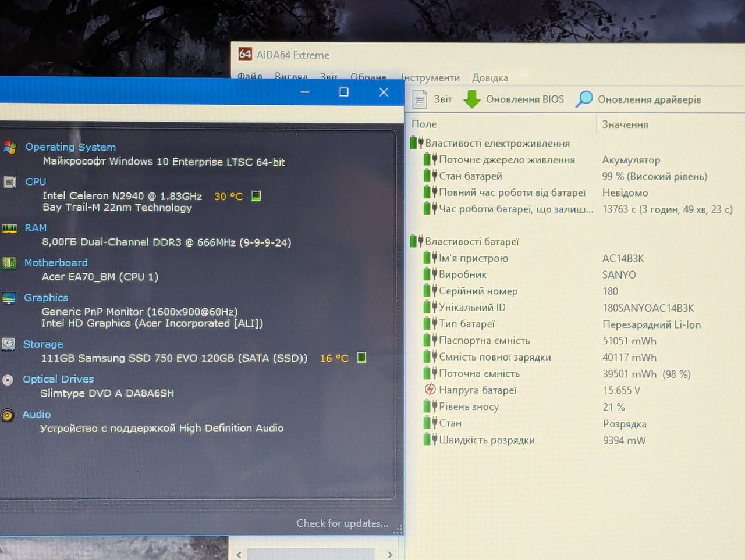Select the Властивості батареї group row
745x560 pixels.
click(471, 241)
